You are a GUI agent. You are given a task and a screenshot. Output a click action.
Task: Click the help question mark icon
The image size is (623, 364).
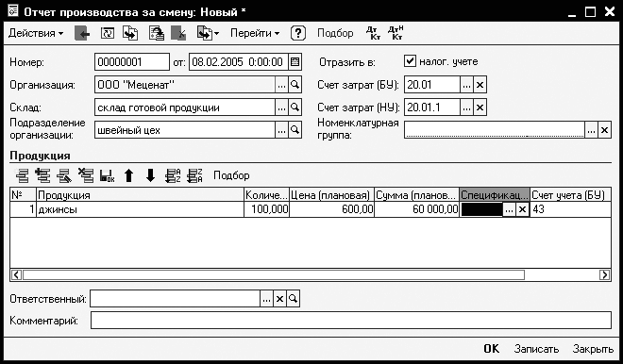pyautogui.click(x=298, y=33)
